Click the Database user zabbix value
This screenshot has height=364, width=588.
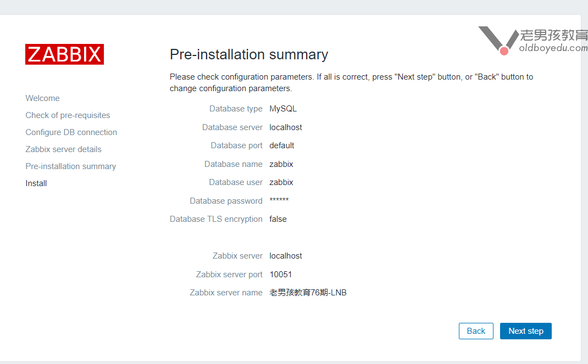[281, 182]
